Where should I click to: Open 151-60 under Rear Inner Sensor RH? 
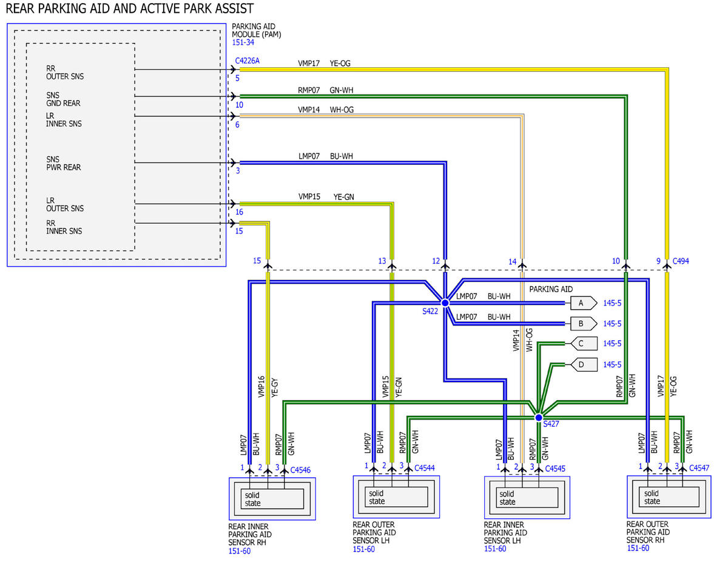(x=239, y=550)
